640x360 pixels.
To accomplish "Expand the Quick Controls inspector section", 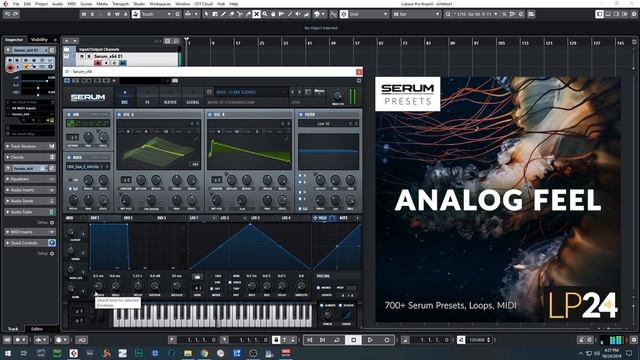I will pyautogui.click(x=29, y=243).
